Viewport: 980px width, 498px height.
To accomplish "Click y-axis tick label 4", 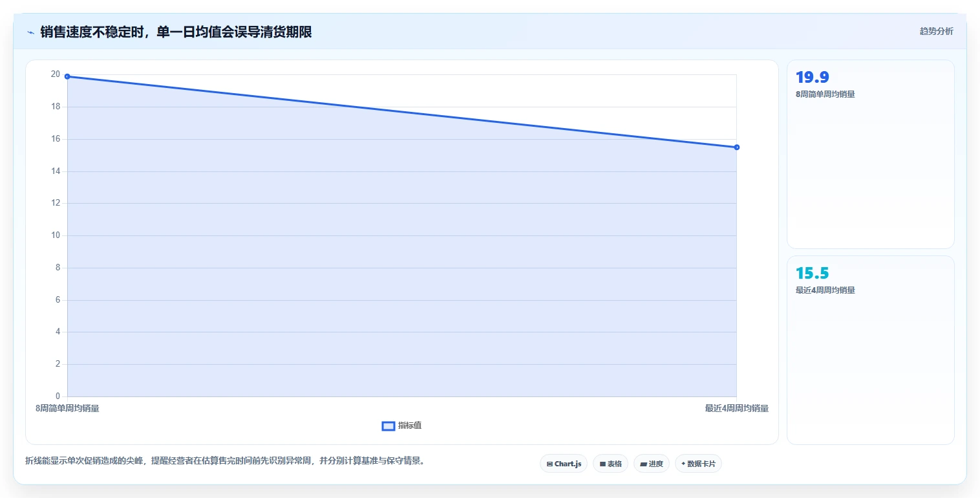I will point(58,332).
